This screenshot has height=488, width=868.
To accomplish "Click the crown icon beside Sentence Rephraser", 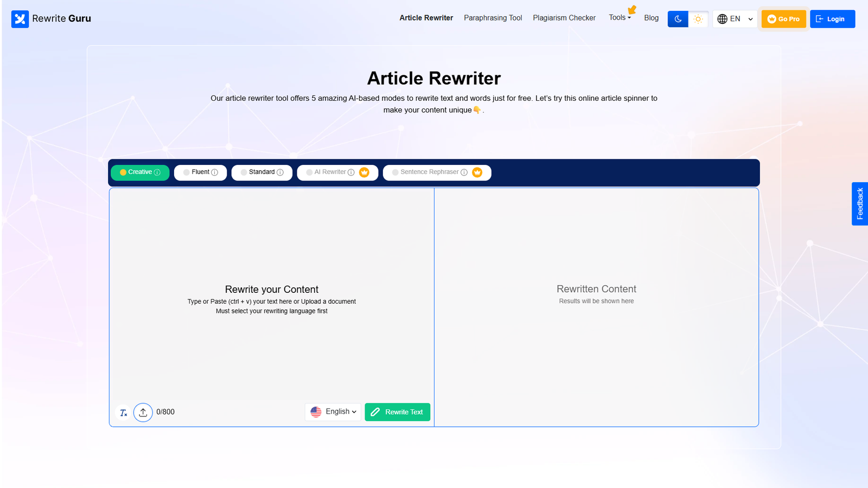I will tap(477, 172).
